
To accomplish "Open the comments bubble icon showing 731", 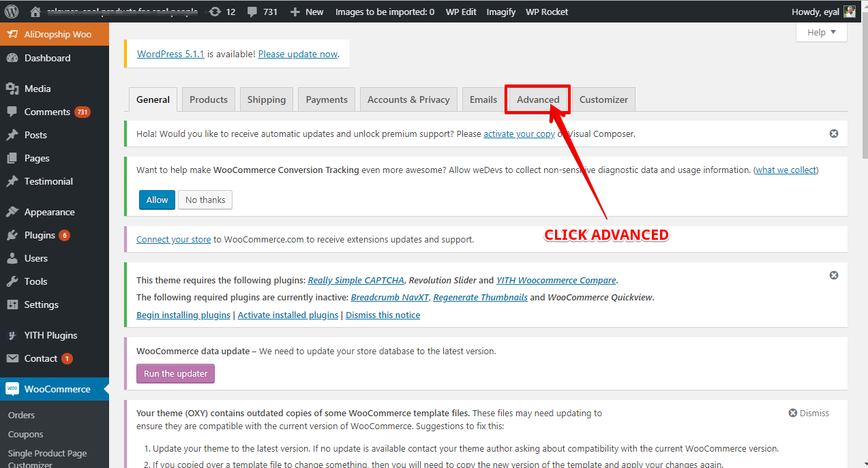I will [x=252, y=12].
